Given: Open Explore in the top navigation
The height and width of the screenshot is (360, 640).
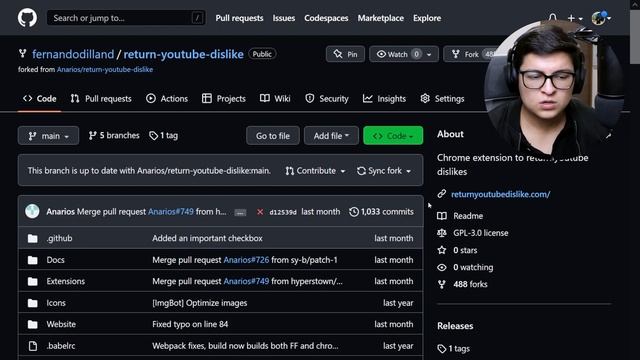Looking at the screenshot, I should pyautogui.click(x=427, y=18).
